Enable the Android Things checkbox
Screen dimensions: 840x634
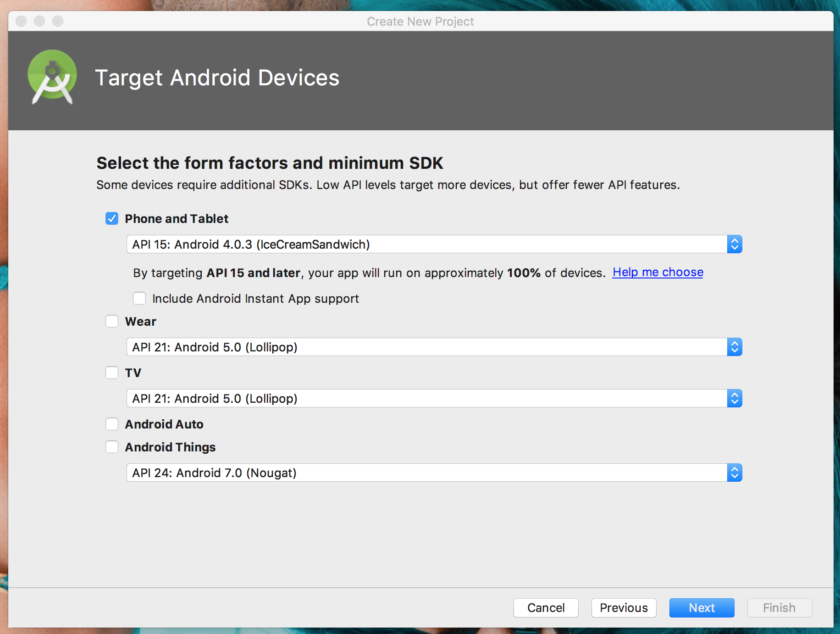pos(112,447)
